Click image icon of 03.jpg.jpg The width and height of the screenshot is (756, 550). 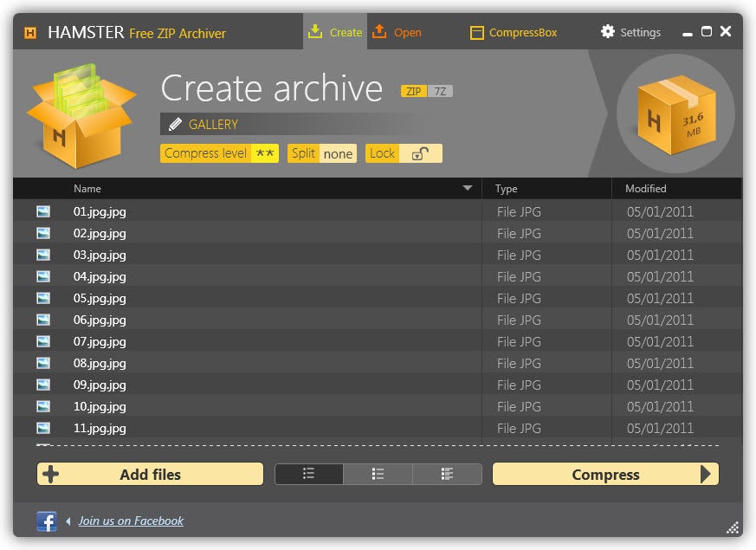(x=43, y=255)
